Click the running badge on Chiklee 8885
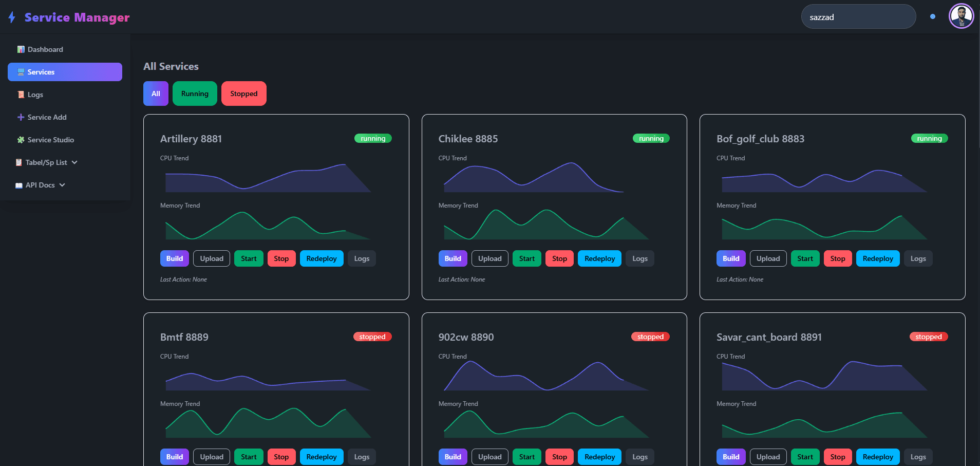 pos(651,138)
